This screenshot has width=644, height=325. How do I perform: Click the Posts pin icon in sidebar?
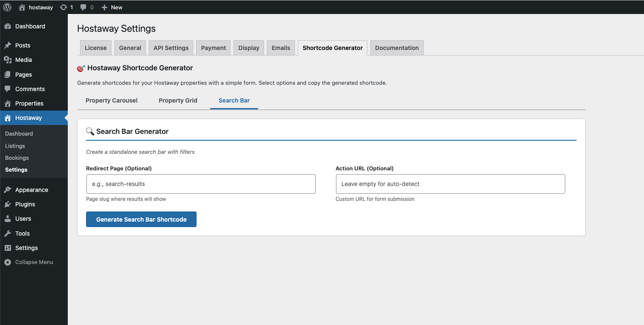[x=8, y=45]
